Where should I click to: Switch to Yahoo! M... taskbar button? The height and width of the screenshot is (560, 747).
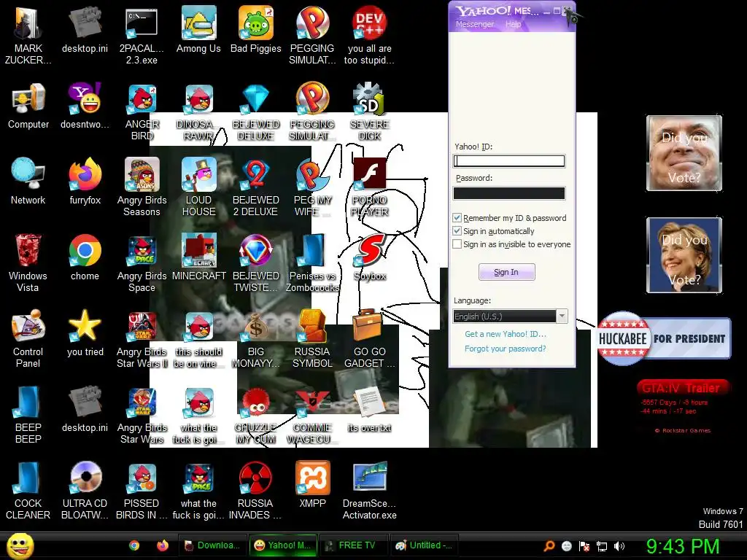point(283,545)
